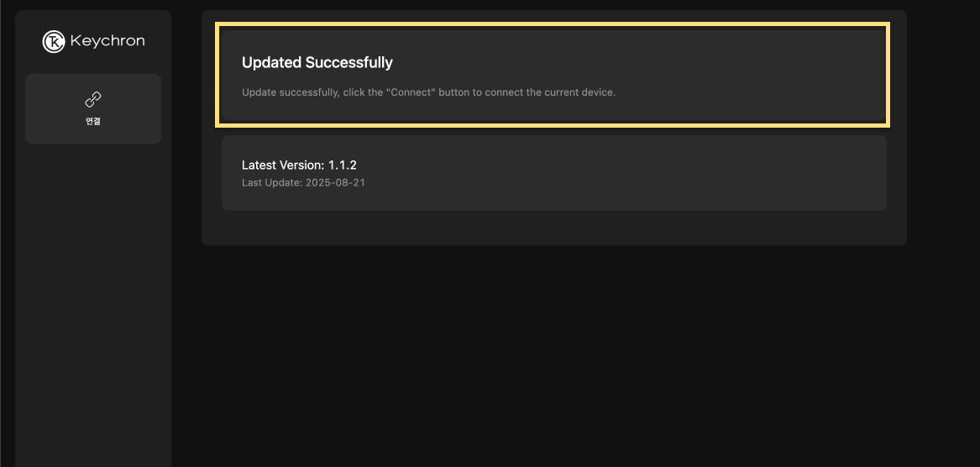Image resolution: width=980 pixels, height=467 pixels.
Task: Click the version number 1.1.2
Action: coord(343,165)
